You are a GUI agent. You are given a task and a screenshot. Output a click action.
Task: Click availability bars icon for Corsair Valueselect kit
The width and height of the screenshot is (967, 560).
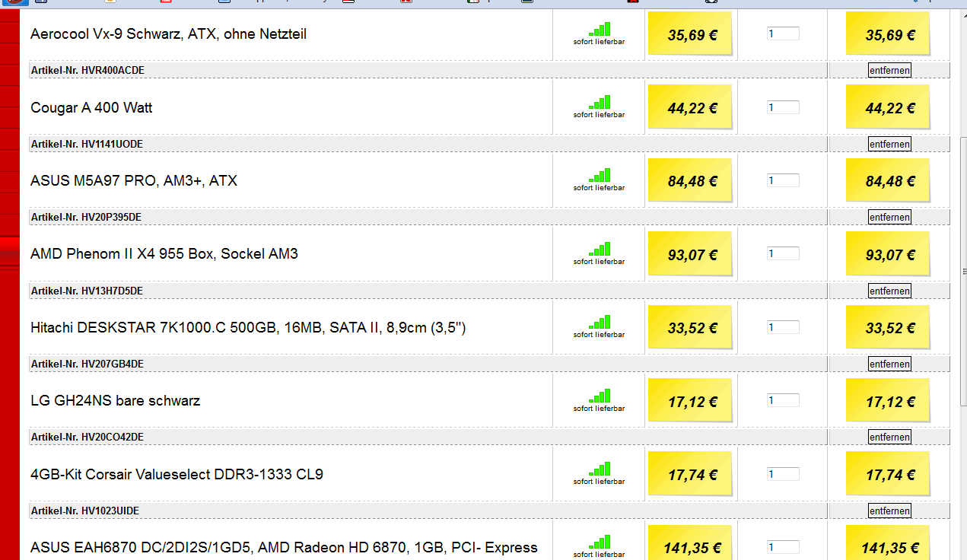click(600, 469)
